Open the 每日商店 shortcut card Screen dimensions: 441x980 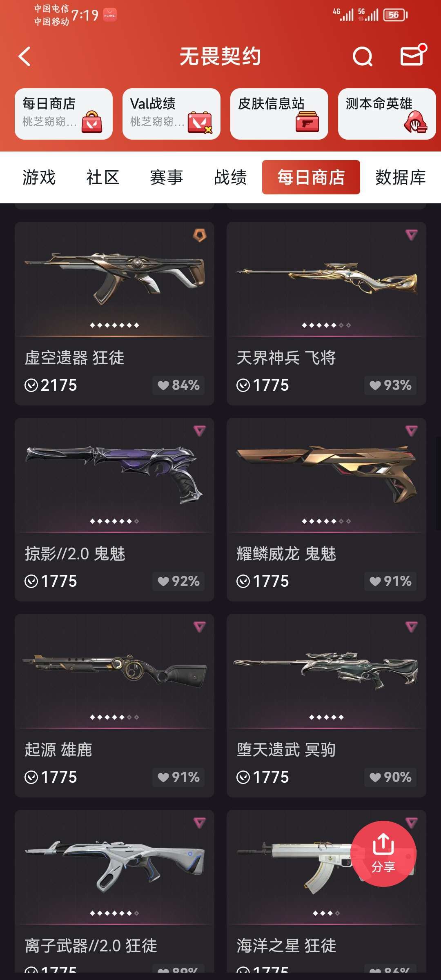click(x=64, y=114)
